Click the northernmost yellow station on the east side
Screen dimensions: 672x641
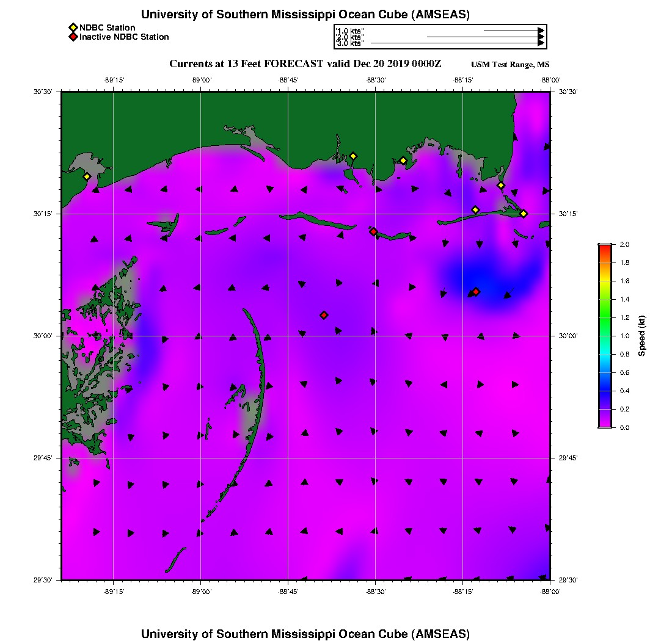501,186
